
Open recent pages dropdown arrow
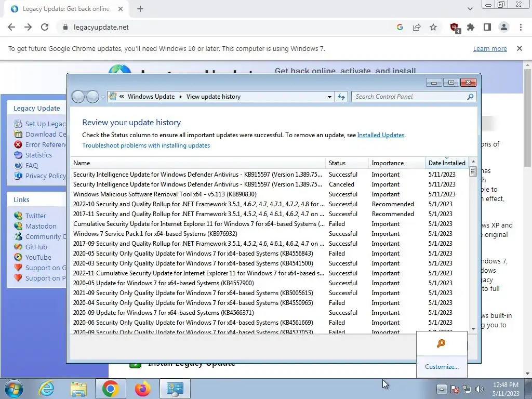(103, 97)
